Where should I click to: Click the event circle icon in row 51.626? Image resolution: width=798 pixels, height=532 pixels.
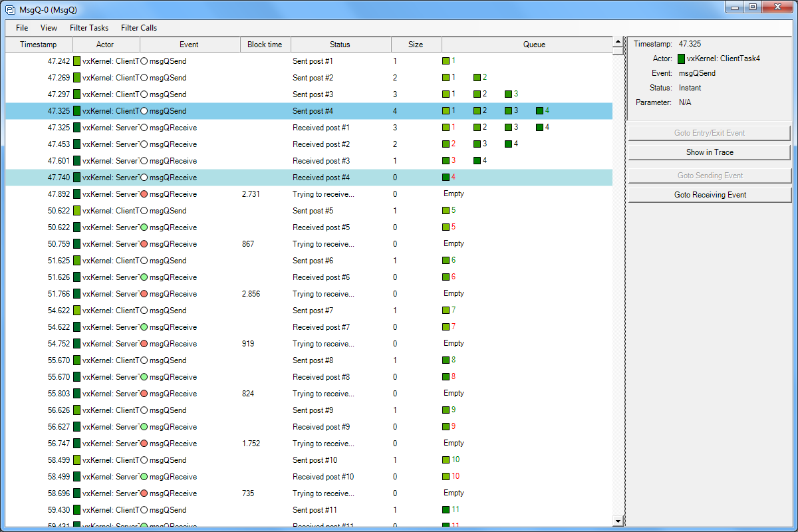coord(144,277)
